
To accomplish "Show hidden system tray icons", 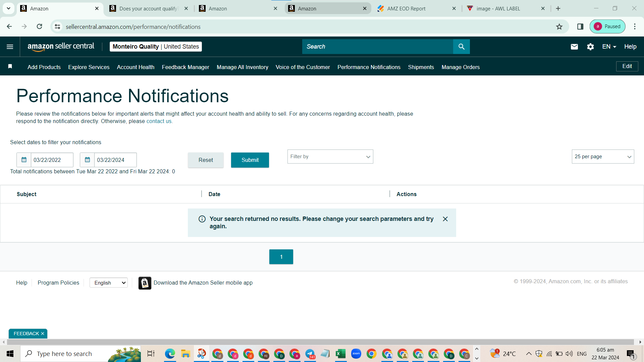I will point(529,354).
